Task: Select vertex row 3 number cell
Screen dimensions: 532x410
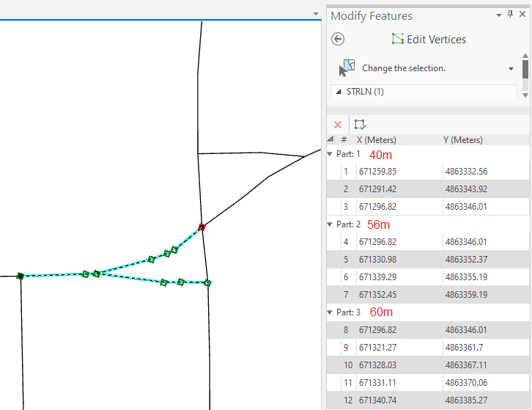Action: point(345,207)
